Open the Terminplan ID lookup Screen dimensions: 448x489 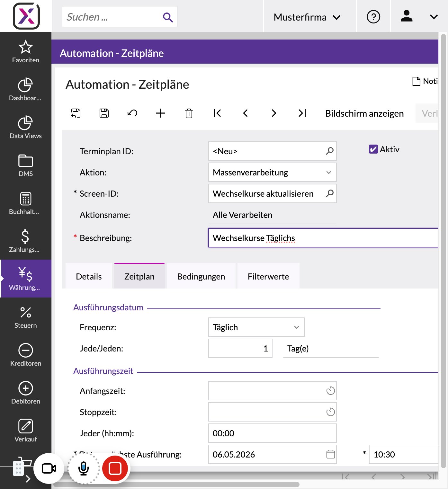(x=330, y=151)
